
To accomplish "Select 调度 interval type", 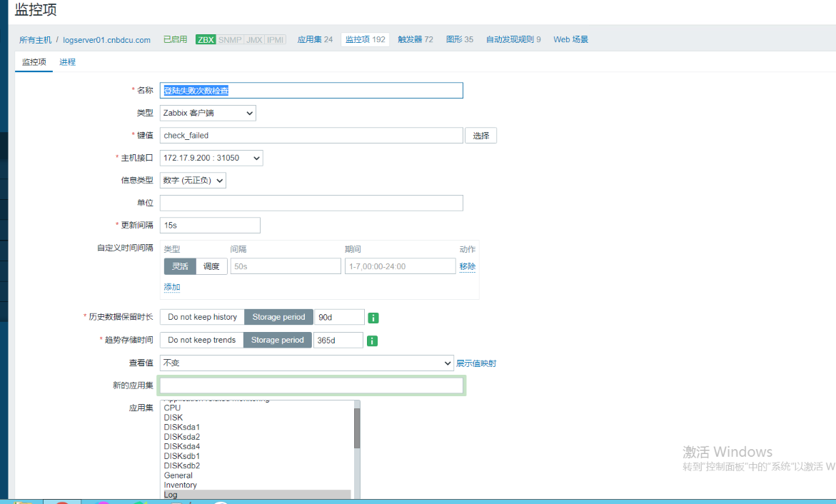I will point(211,266).
